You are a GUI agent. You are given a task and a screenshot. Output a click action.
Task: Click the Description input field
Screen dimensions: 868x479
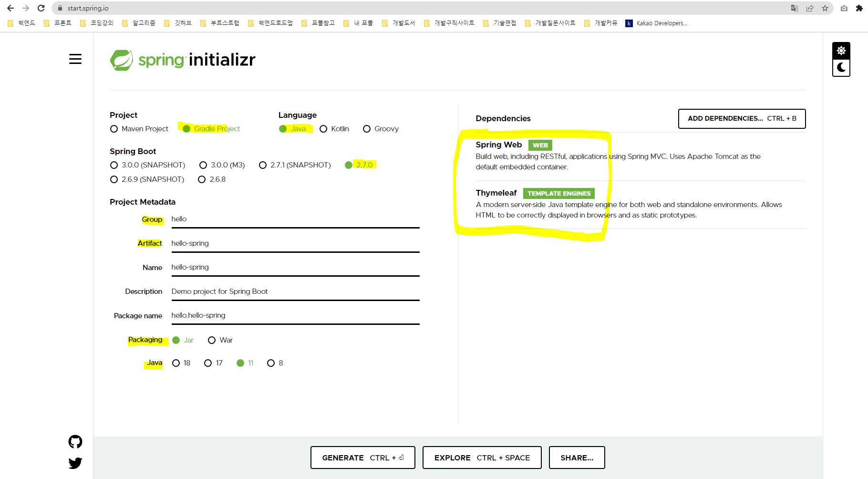click(x=295, y=292)
